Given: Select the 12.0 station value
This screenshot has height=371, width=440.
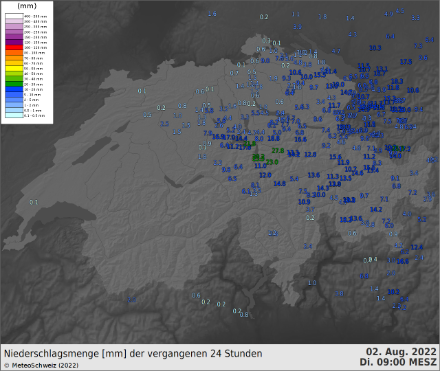Looking at the screenshot, I should click(x=265, y=175).
